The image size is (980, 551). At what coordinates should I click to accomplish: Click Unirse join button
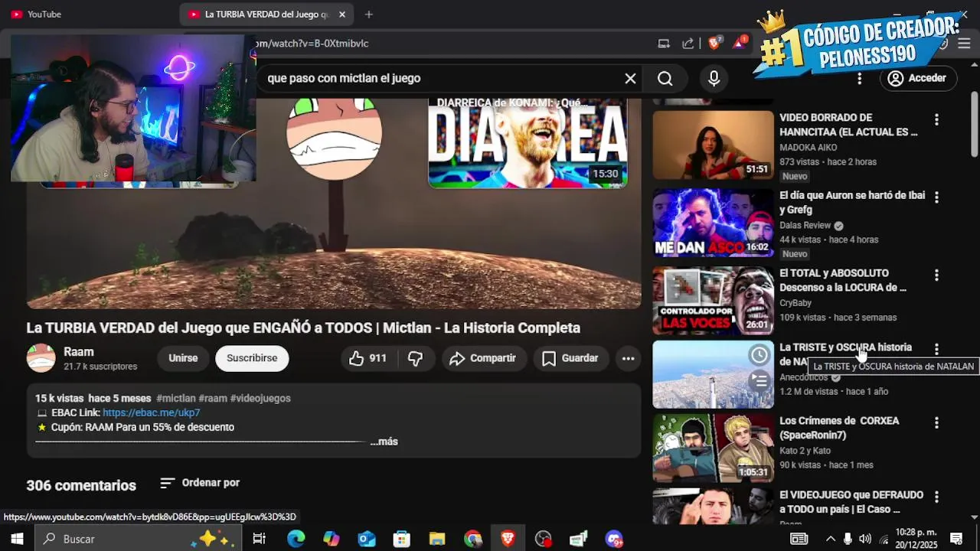tap(183, 358)
